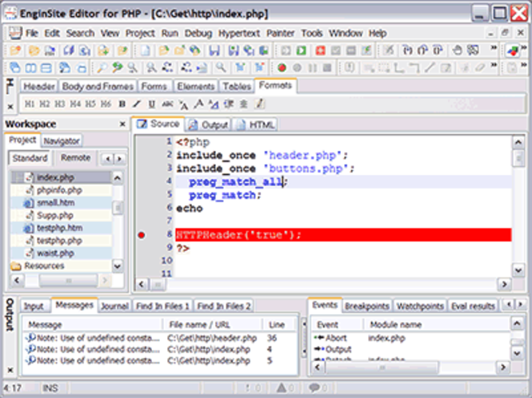Screen dimensions: 532x398
Task: Toggle the red record button in the toolbar
Action: [x=282, y=68]
